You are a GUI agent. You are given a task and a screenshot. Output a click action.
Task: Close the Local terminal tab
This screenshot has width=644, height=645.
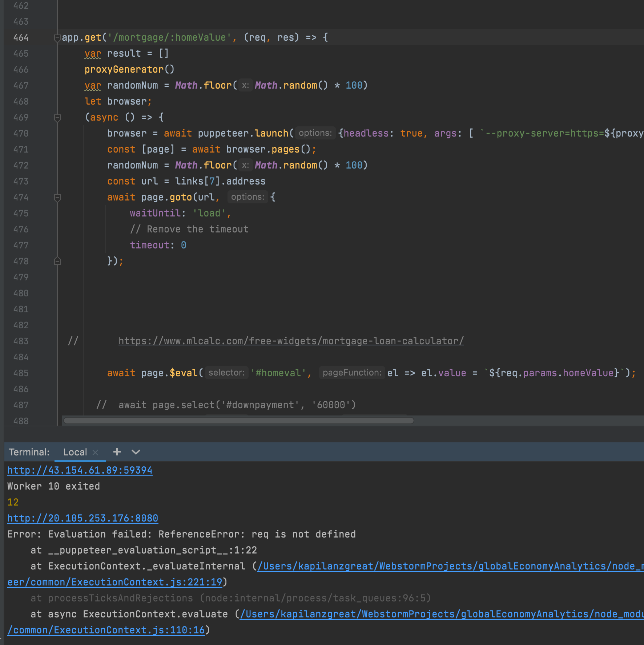click(95, 452)
